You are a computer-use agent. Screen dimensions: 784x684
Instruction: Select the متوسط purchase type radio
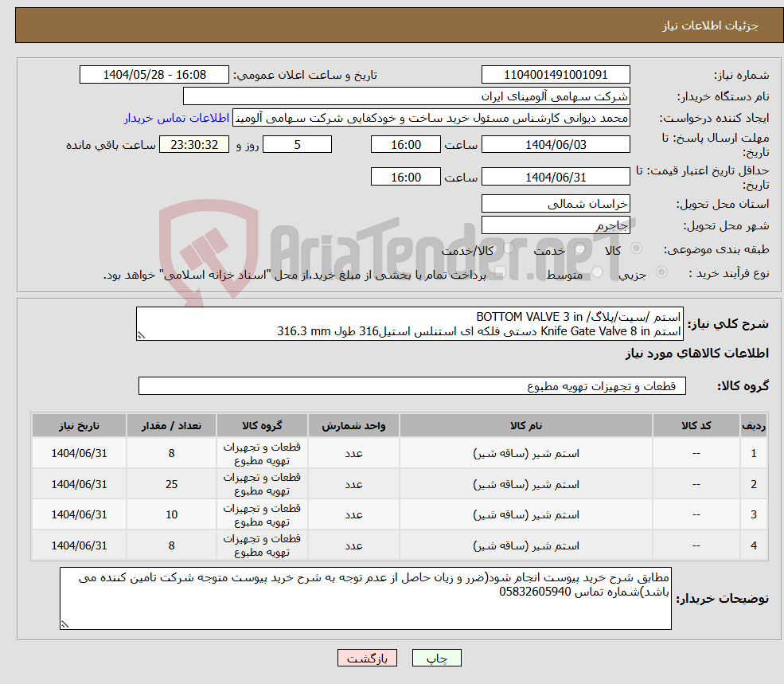pyautogui.click(x=597, y=272)
